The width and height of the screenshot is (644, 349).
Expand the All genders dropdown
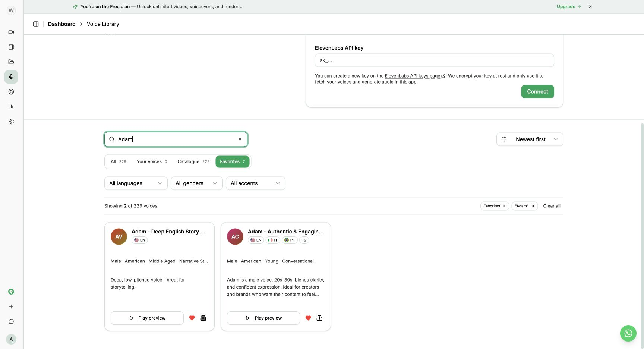(x=196, y=183)
